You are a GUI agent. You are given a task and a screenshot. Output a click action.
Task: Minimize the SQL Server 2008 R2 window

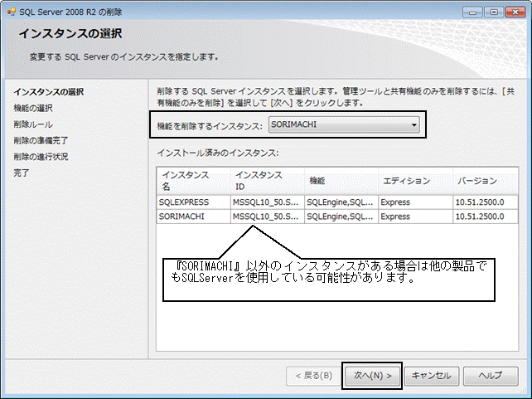pyautogui.click(x=472, y=12)
